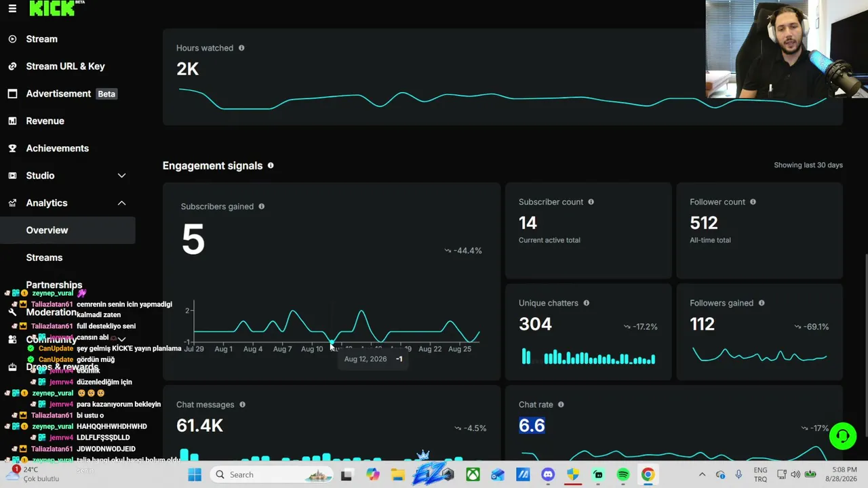Screen dimensions: 868x488
Task: Show info tooltip for Hours watched
Action: [241, 48]
